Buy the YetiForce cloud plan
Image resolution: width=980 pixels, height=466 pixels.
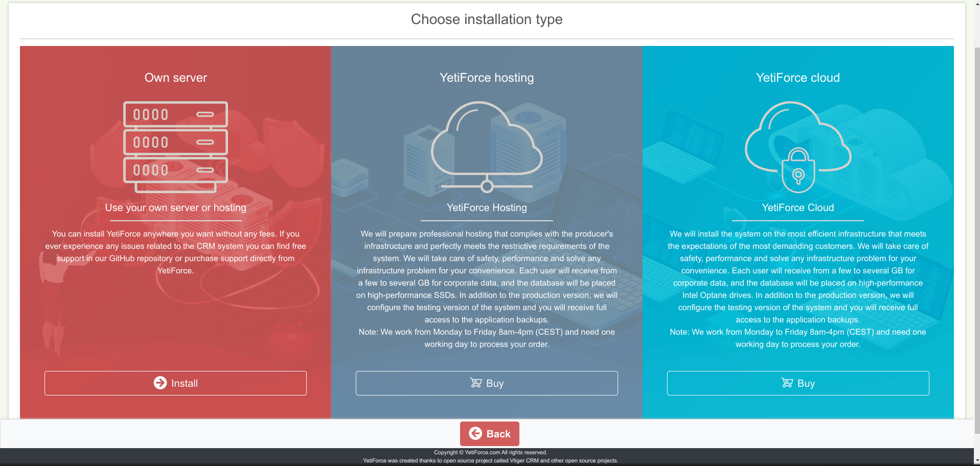[798, 383]
